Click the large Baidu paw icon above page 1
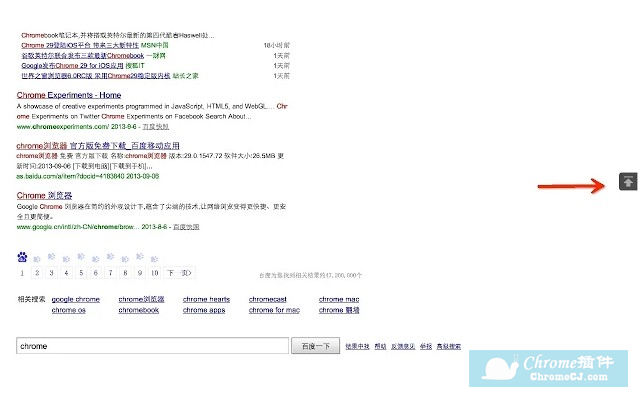This screenshot has height=397, width=638. point(22,257)
